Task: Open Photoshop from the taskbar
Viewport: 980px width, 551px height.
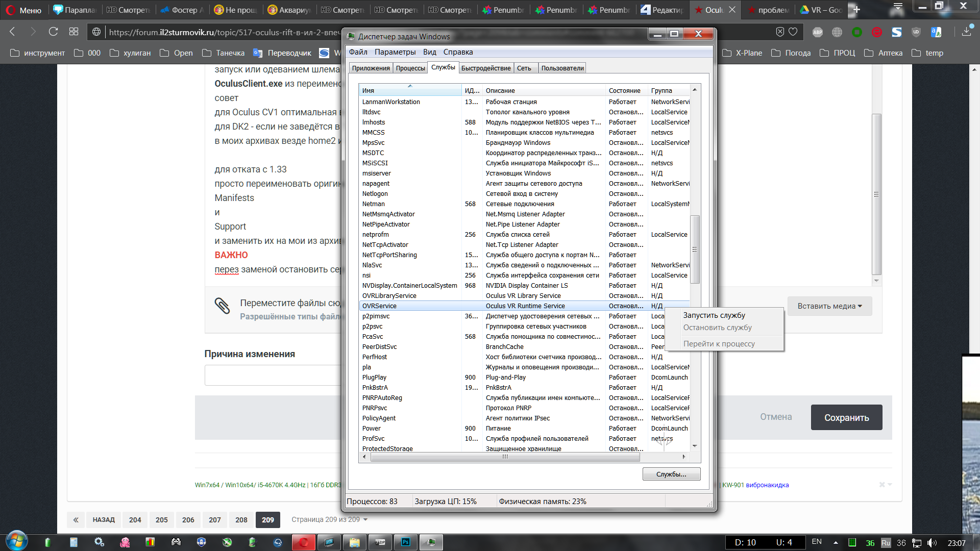Action: (406, 542)
